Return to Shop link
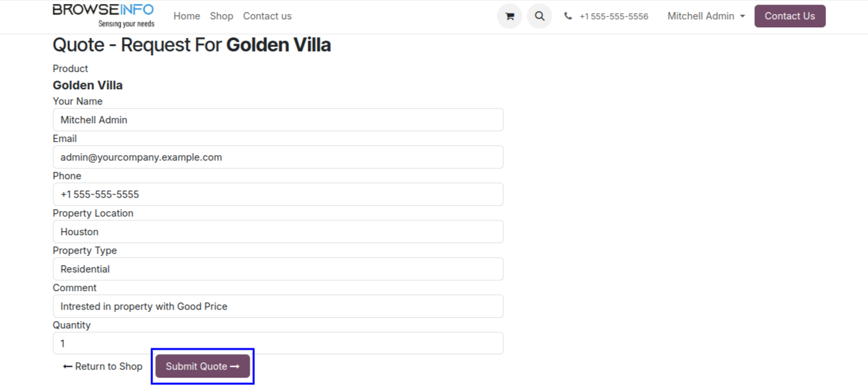Viewport: 868px width, 389px height. [x=103, y=366]
